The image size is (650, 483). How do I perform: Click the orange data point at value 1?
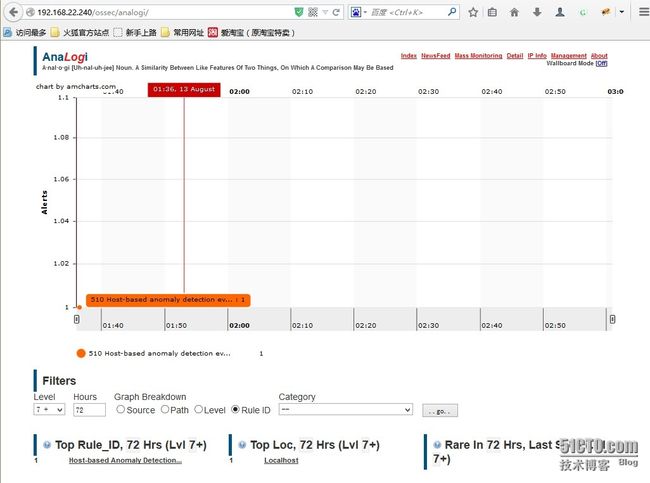(79, 307)
